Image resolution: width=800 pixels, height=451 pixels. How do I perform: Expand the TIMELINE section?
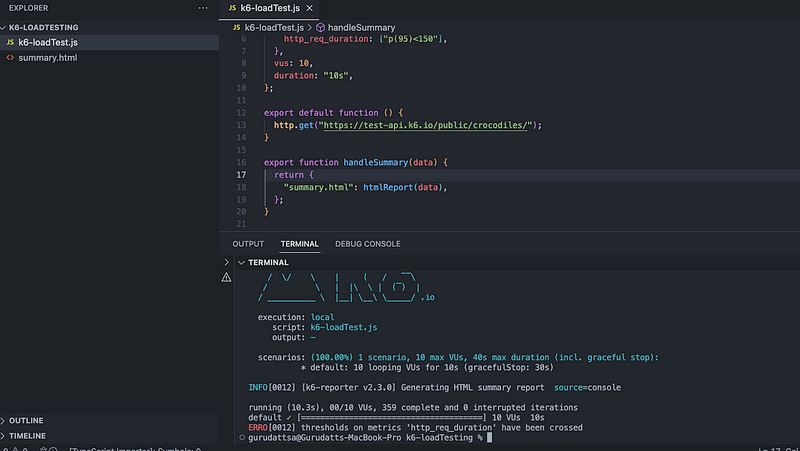[x=28, y=436]
